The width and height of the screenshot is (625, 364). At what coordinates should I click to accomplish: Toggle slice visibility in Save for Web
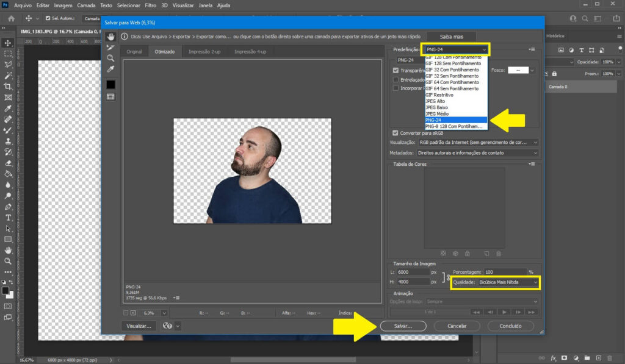pyautogui.click(x=110, y=96)
